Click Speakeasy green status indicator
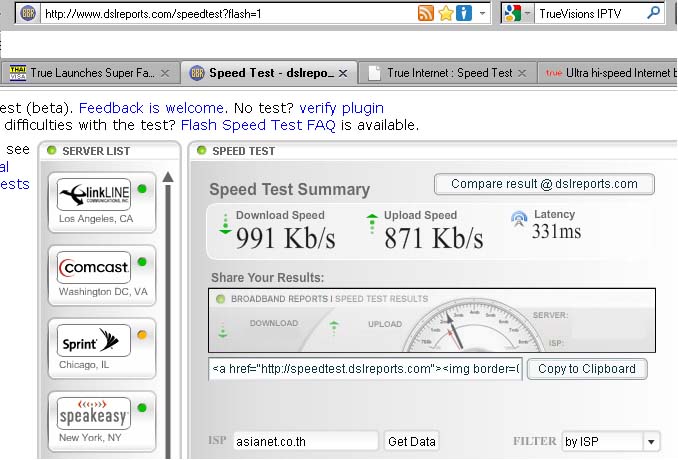 tap(142, 408)
